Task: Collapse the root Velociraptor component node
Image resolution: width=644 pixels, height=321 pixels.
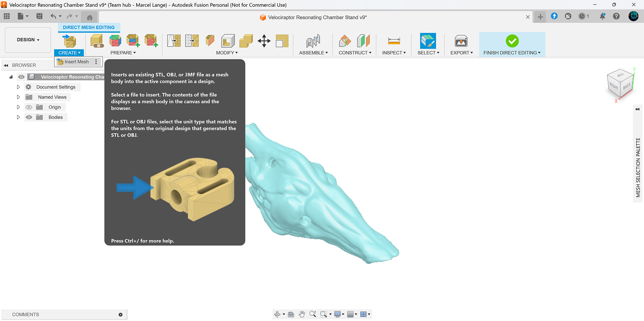Action: click(x=11, y=77)
